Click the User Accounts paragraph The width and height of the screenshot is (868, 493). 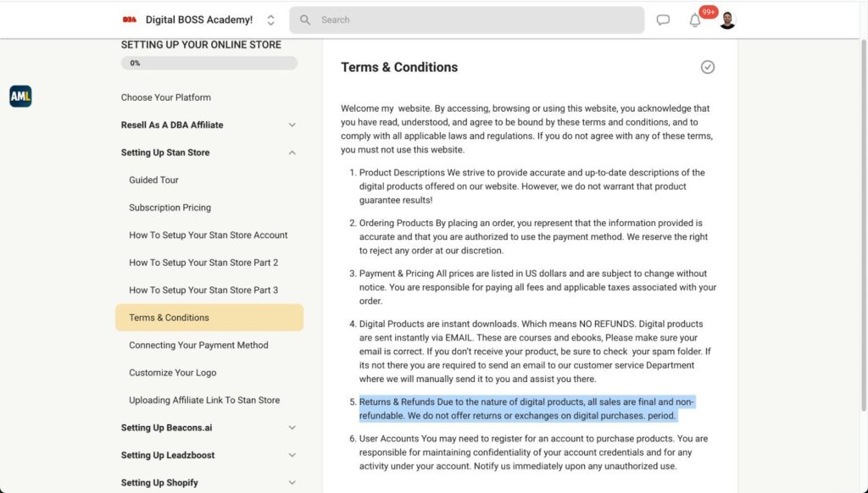pyautogui.click(x=534, y=452)
